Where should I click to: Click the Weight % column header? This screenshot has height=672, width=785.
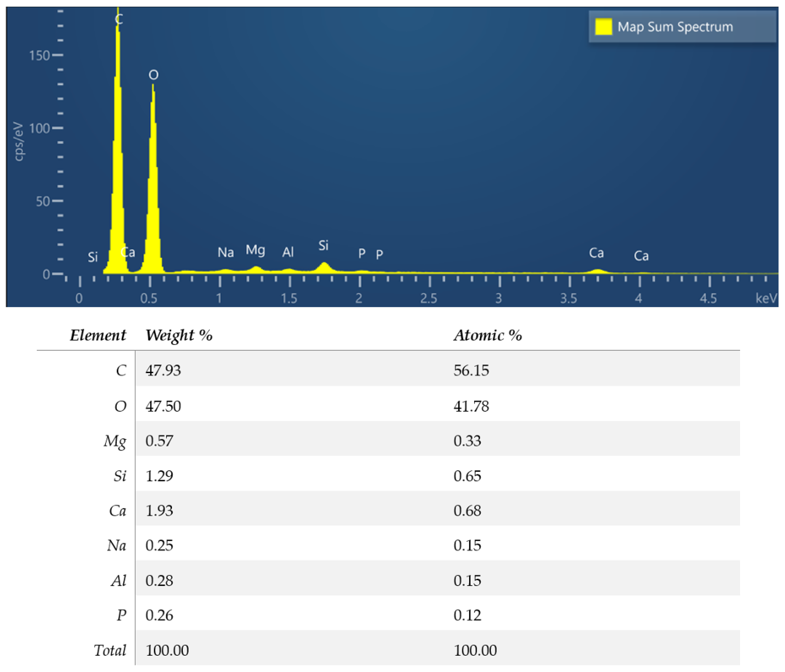click(x=179, y=335)
